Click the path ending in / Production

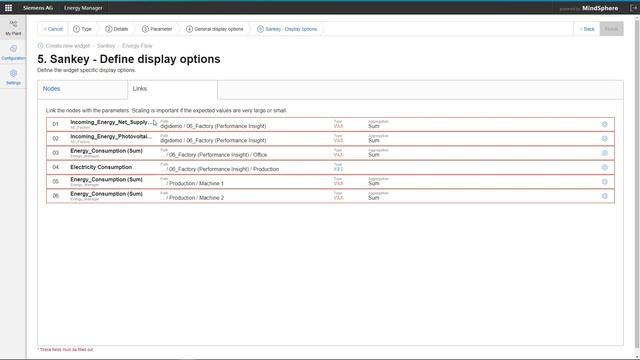point(220,169)
